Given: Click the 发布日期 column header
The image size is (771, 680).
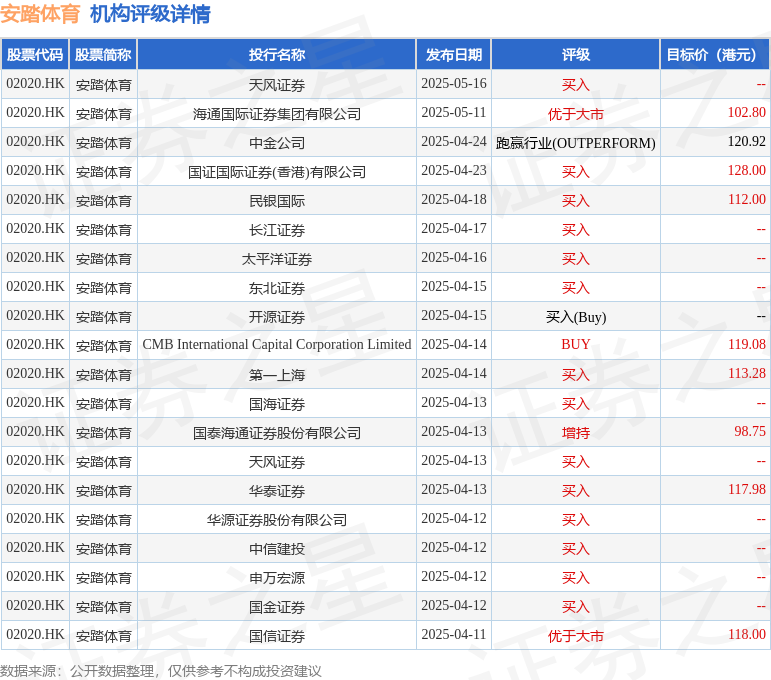Looking at the screenshot, I should click(x=454, y=54).
